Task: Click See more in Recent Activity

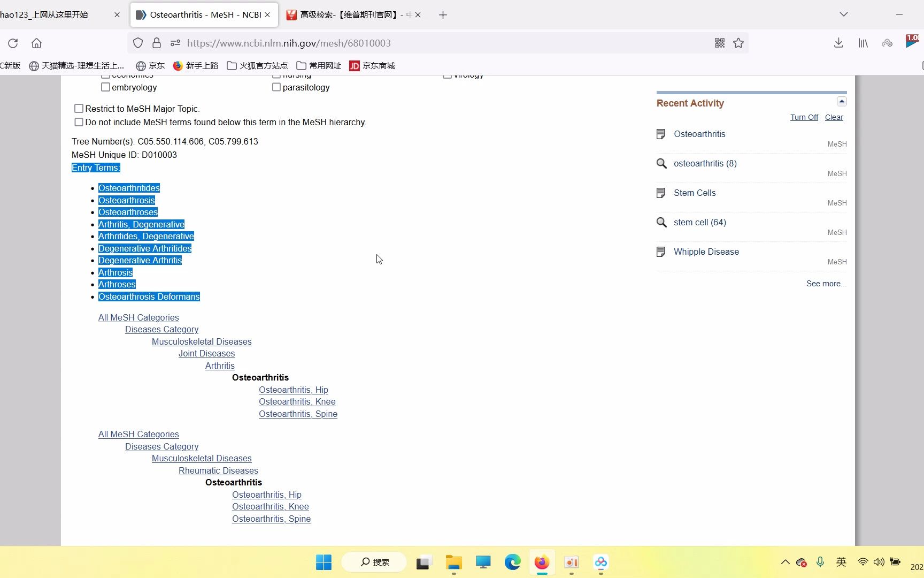Action: point(827,284)
